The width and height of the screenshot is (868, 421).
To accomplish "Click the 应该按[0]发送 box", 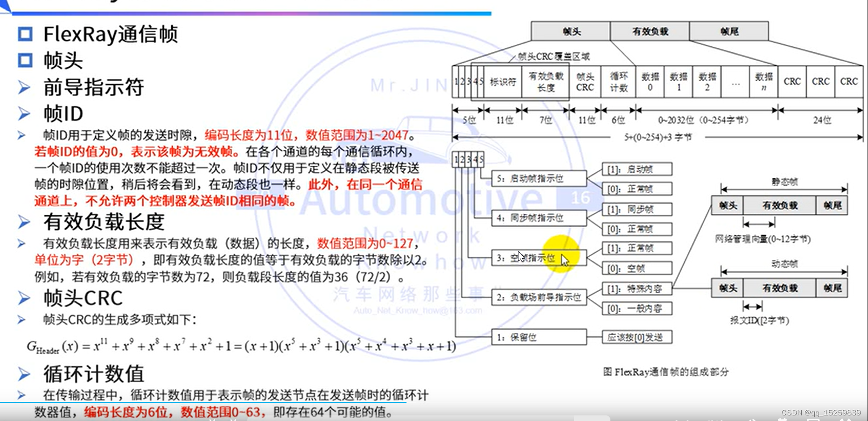I will 636,337.
